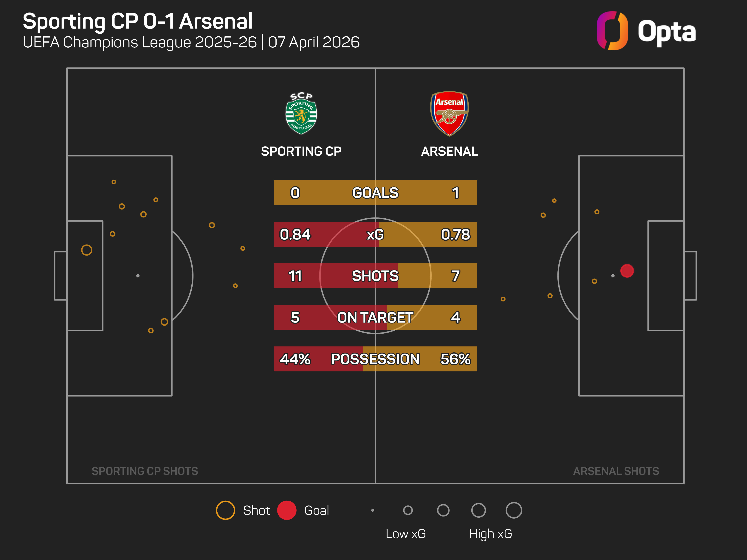Select the smallest xG dot in the legend
The height and width of the screenshot is (560, 747).
(x=373, y=510)
